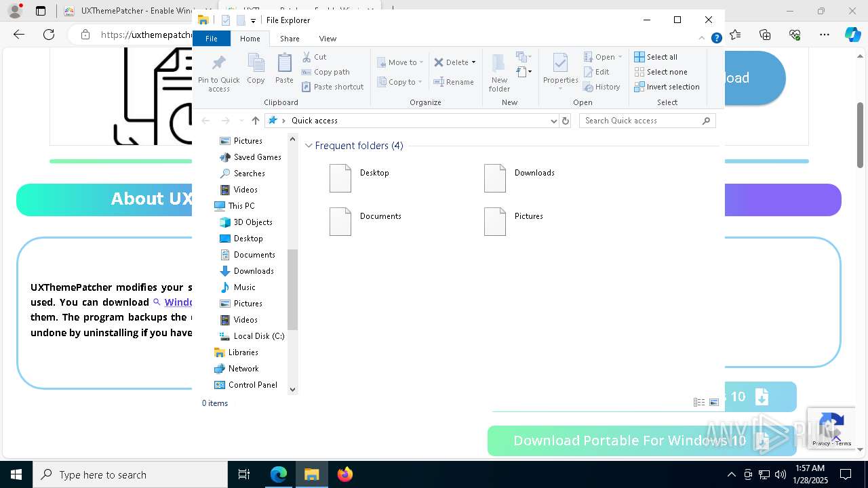Go up one folder level arrow
This screenshot has width=868, height=488.
pos(255,121)
